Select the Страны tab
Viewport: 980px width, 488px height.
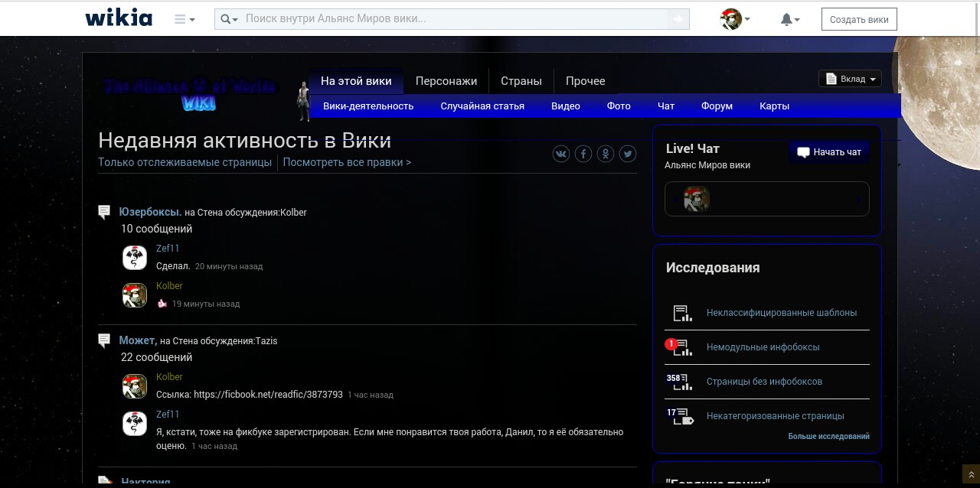521,81
